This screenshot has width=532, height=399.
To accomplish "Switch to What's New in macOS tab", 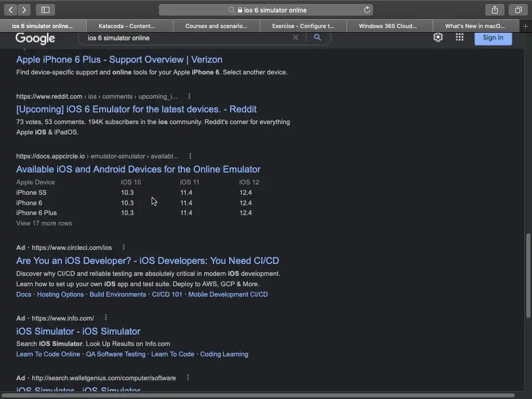I will 476,26.
